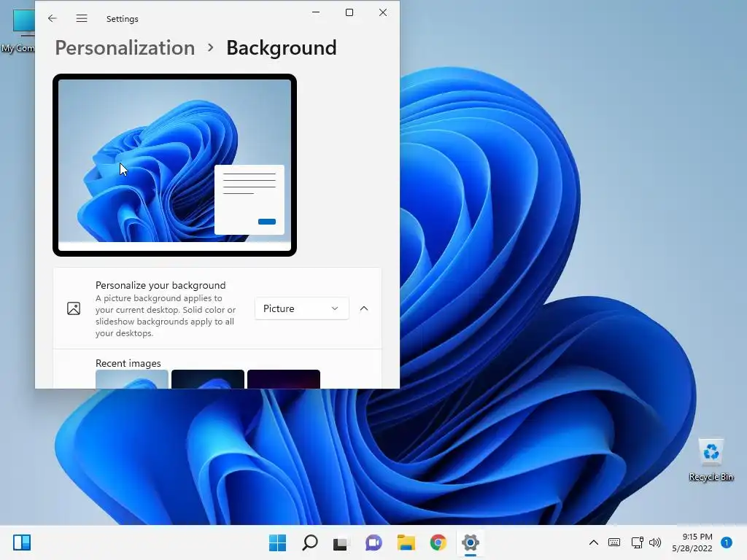Click the 'Background' page heading
This screenshot has height=560, width=747.
[281, 47]
